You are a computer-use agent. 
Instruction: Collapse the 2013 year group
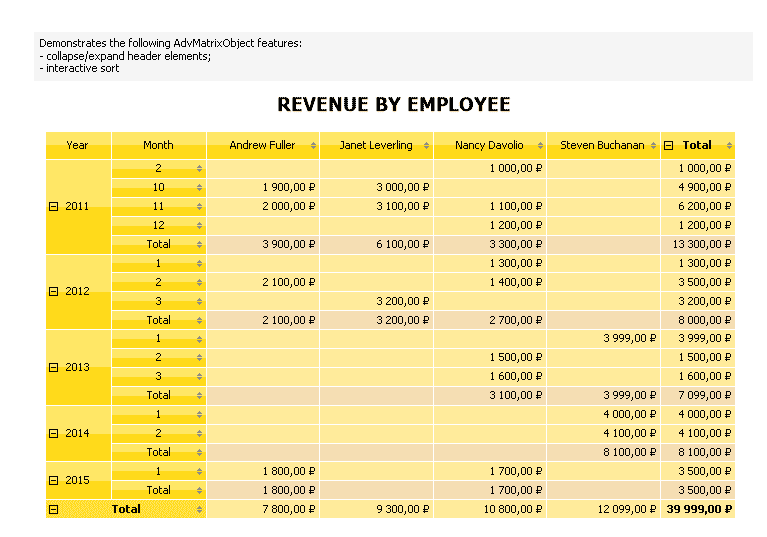[54, 367]
